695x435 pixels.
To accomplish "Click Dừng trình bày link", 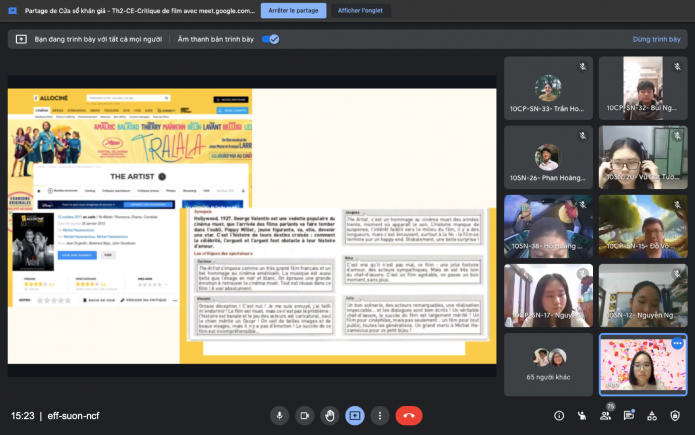I will [656, 39].
